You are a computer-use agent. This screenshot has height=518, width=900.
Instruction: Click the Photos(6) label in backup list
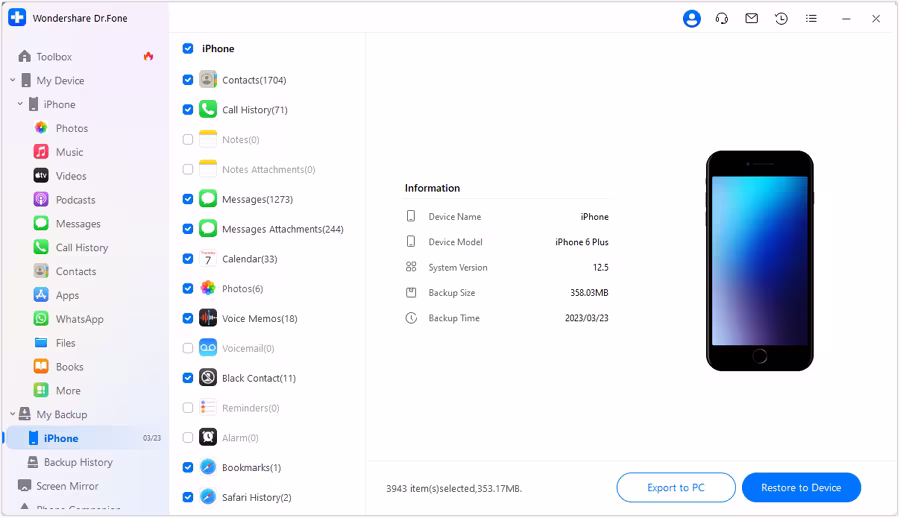(x=242, y=288)
